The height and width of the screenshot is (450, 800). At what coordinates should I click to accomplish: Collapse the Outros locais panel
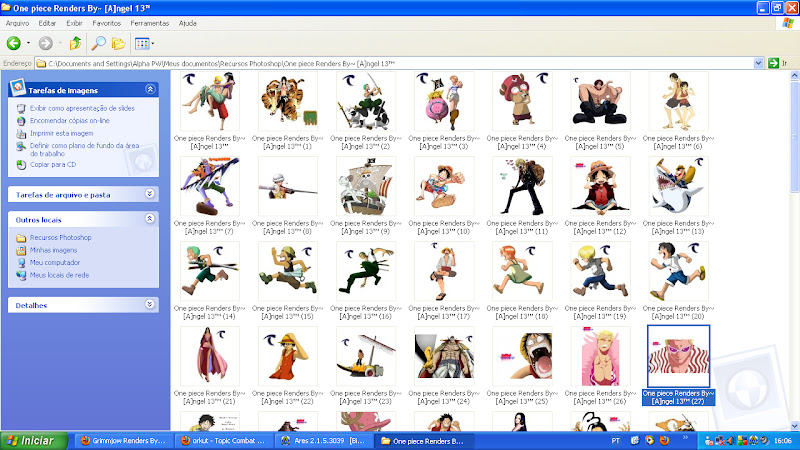149,219
